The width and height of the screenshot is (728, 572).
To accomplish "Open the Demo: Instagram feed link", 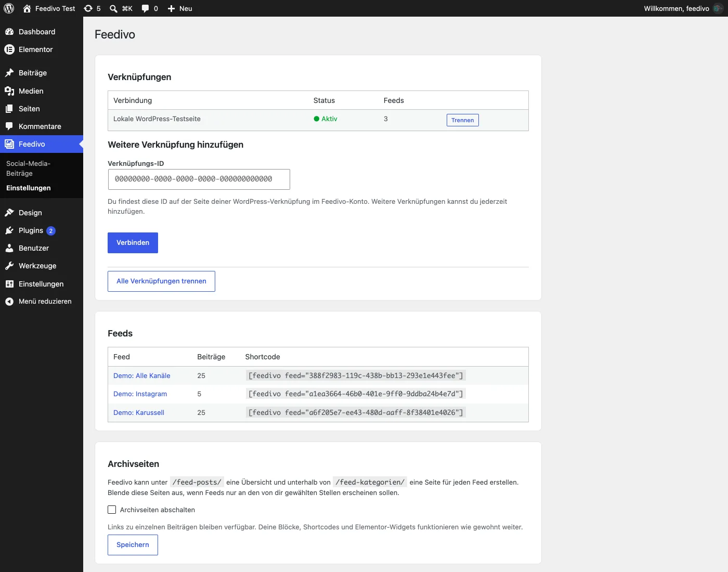I will pyautogui.click(x=140, y=394).
